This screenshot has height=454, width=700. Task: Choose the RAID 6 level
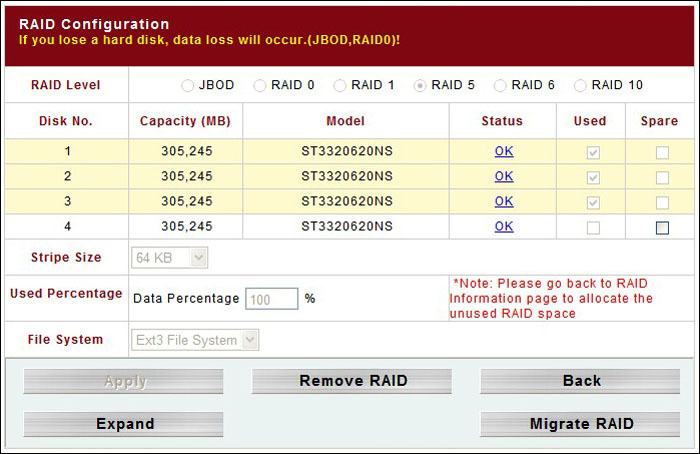click(x=500, y=85)
